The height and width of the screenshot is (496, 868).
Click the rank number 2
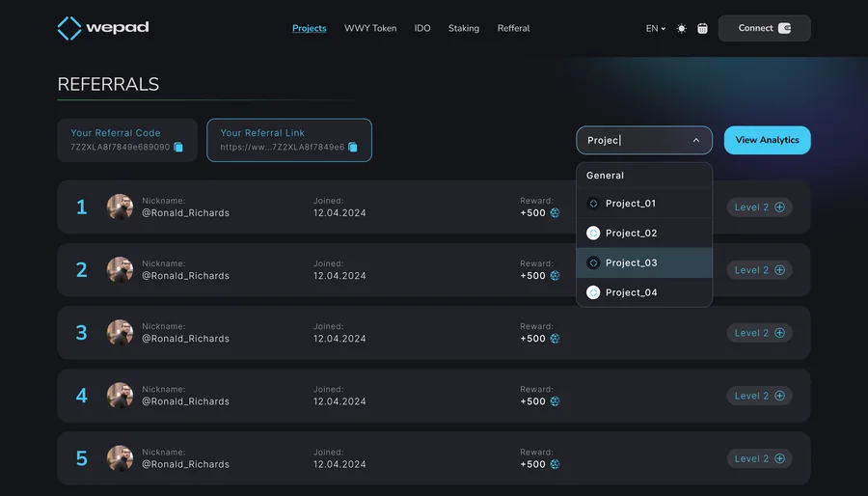pyautogui.click(x=81, y=270)
